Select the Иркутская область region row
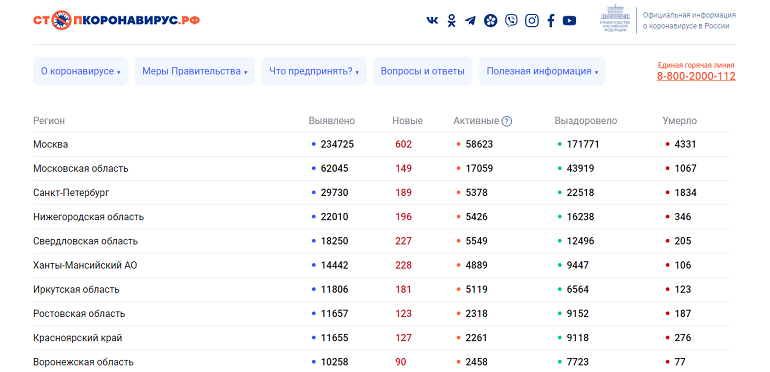Image resolution: width=770 pixels, height=372 pixels. [x=382, y=289]
